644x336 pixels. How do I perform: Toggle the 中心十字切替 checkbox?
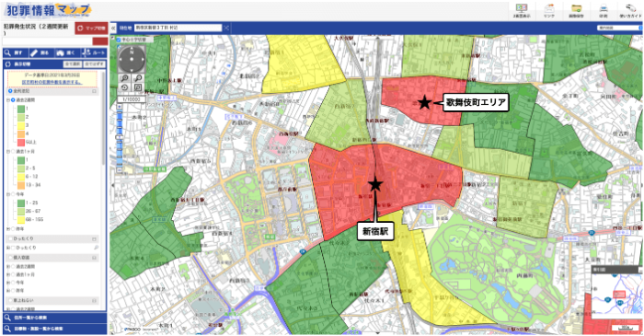[119, 40]
